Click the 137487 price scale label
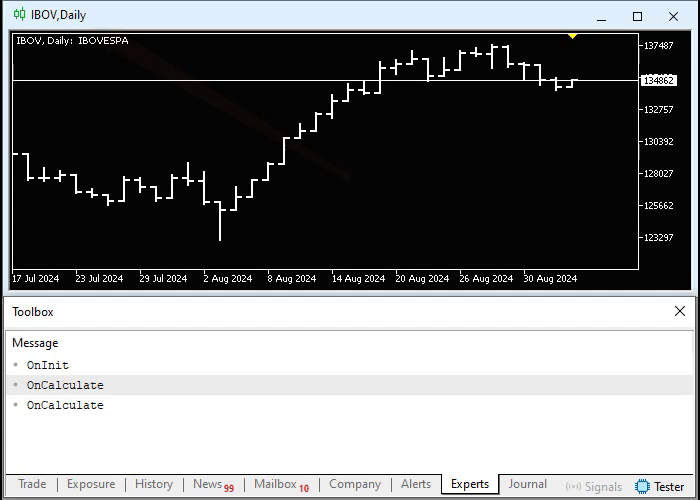 658,46
